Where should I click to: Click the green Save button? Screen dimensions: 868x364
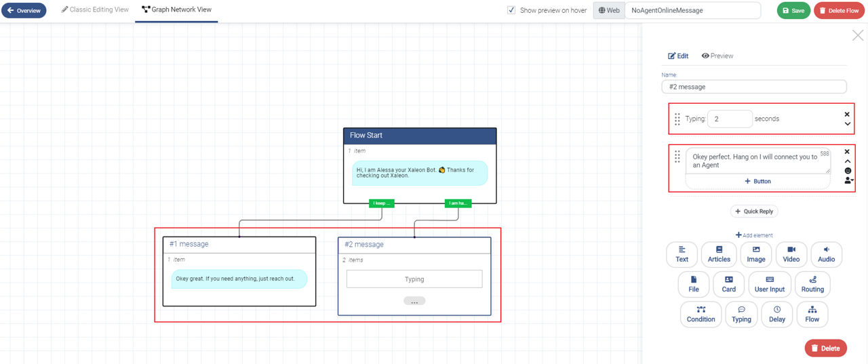[793, 11]
